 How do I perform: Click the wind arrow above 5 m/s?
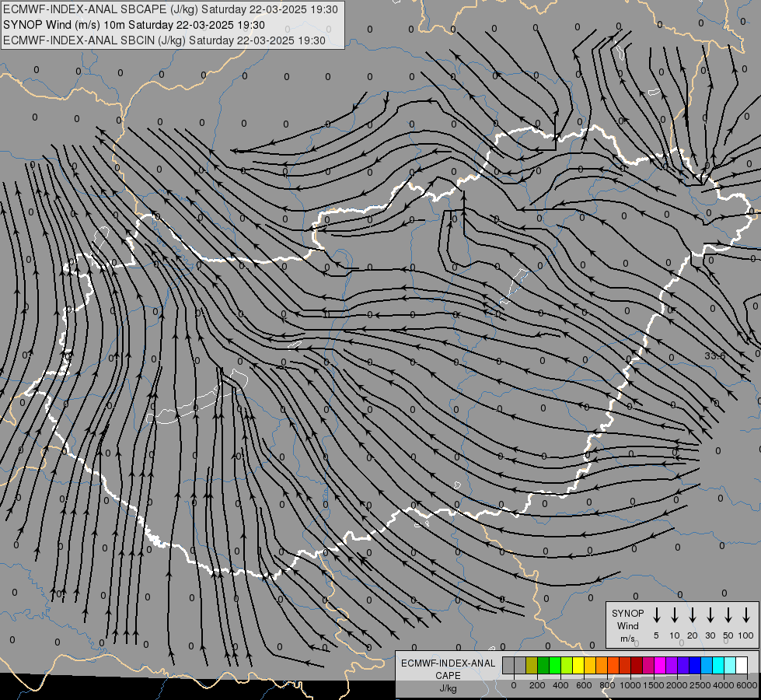[656, 615]
